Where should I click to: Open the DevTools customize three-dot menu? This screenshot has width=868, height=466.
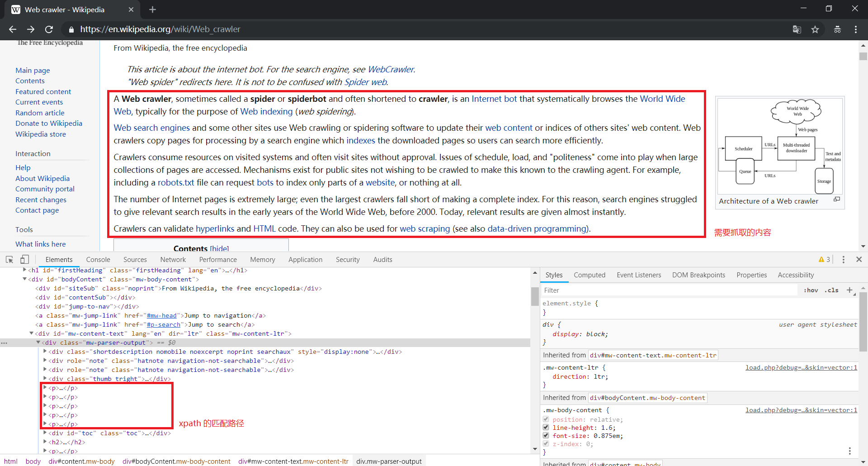point(843,260)
